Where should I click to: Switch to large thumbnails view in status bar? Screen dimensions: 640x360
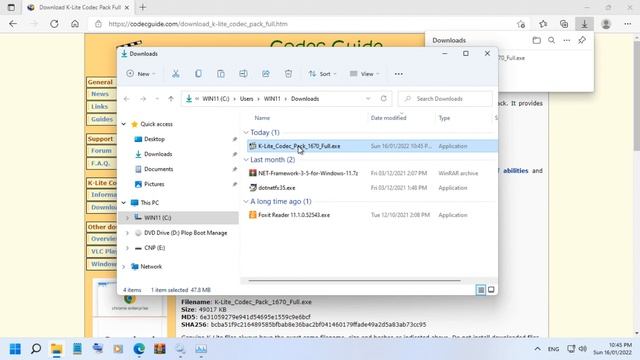coord(491,290)
